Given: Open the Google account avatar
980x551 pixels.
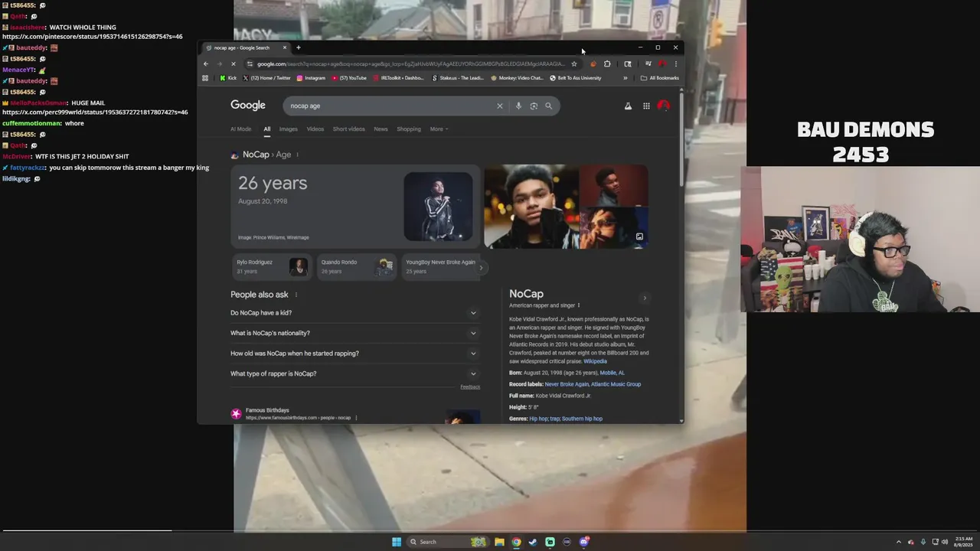Looking at the screenshot, I should (664, 106).
